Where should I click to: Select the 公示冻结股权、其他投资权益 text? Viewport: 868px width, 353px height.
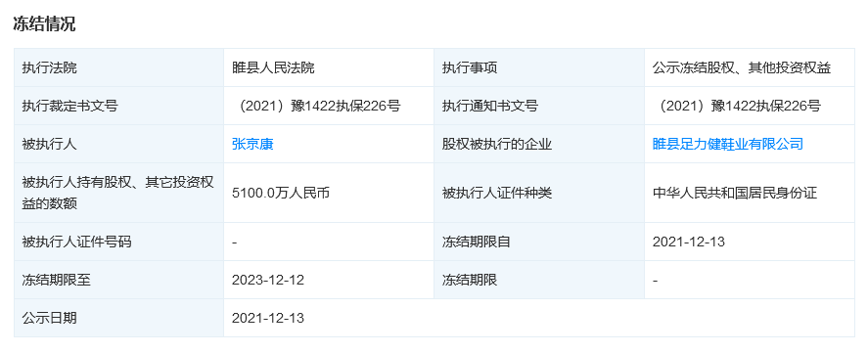pyautogui.click(x=741, y=68)
